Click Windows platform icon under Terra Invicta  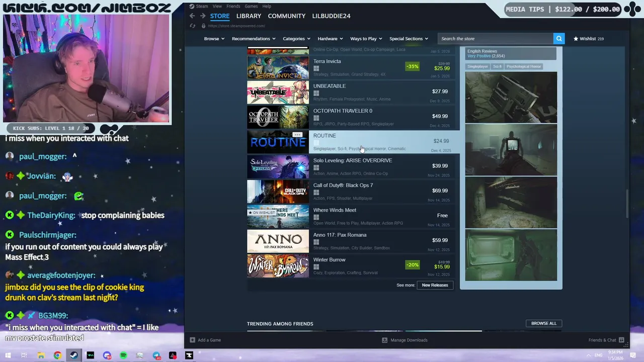coord(316,68)
